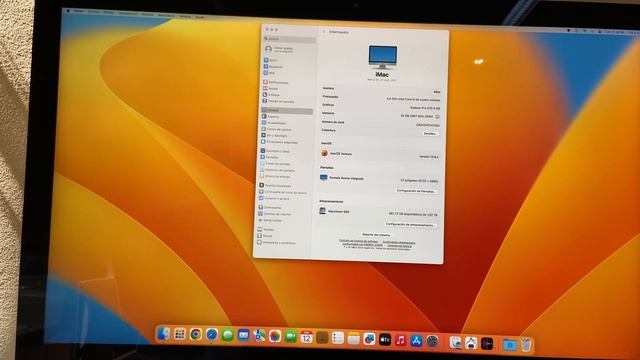Click the Configuración de almacenamiento button
This screenshot has width=640, height=360.
tap(410, 224)
